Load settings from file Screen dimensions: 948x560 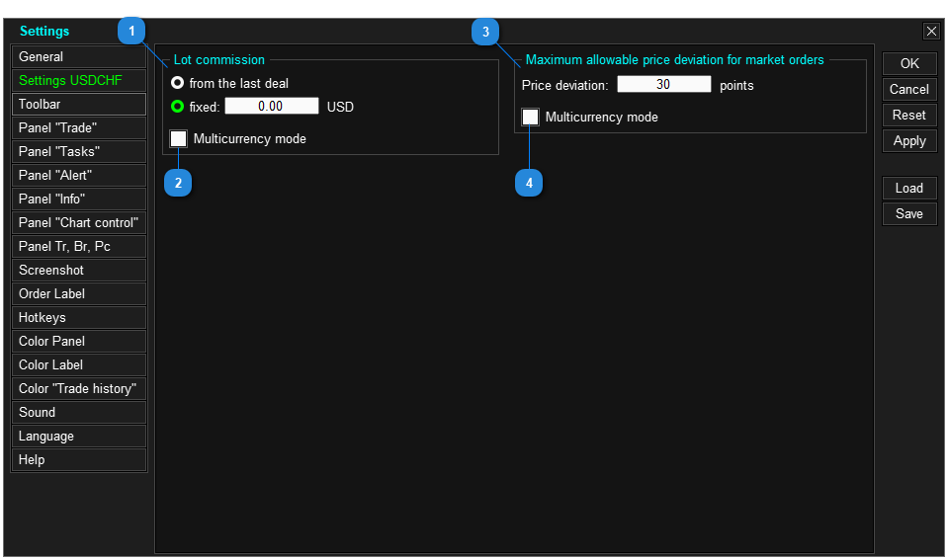point(909,188)
